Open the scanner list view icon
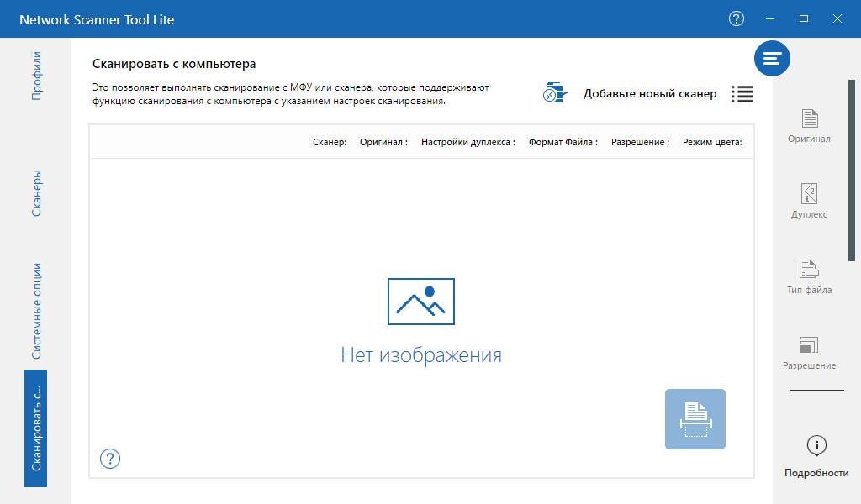This screenshot has width=861, height=504. [742, 94]
